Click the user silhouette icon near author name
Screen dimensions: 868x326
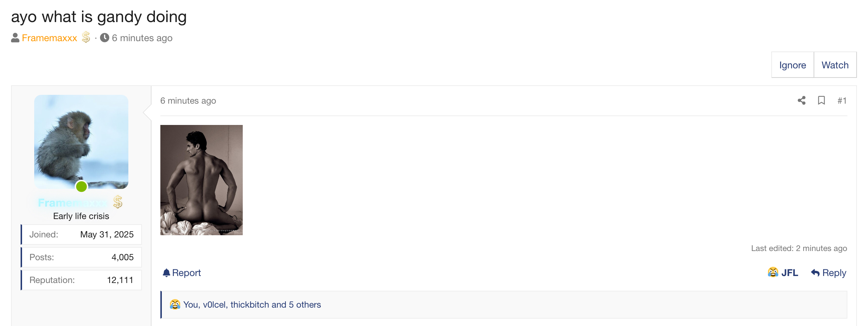15,38
